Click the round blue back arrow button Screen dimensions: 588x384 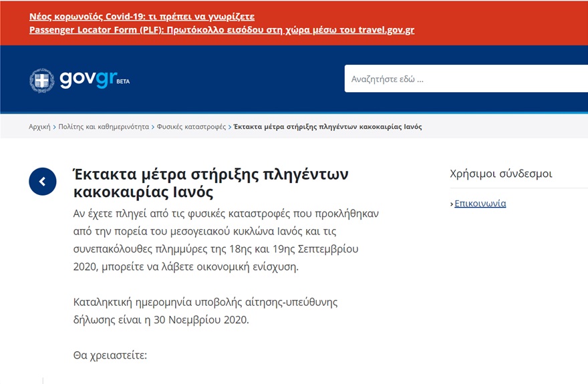[x=43, y=182]
